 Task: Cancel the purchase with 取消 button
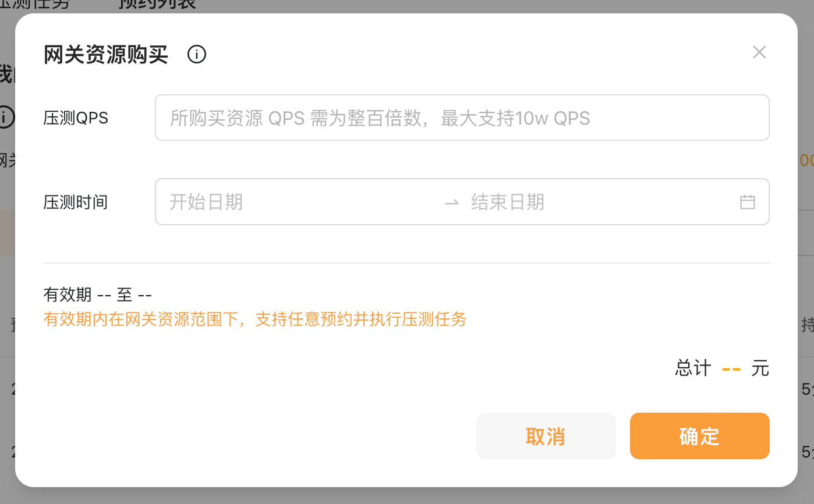pos(546,436)
